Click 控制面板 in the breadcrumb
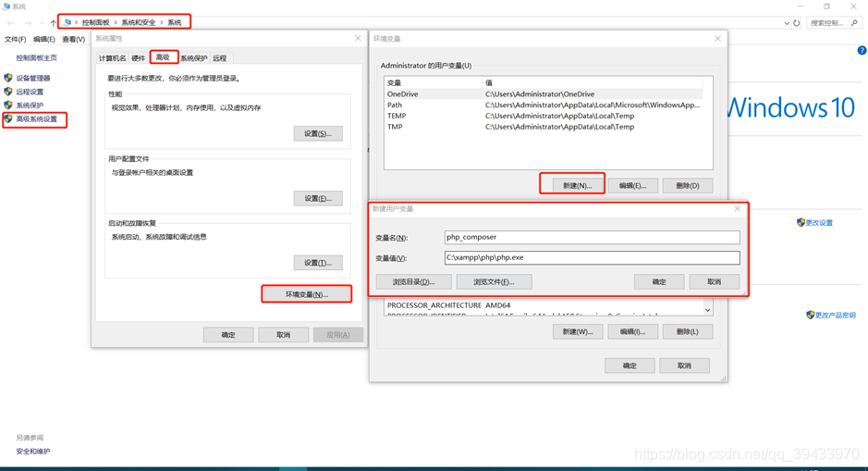Image resolution: width=868 pixels, height=471 pixels. (96, 23)
